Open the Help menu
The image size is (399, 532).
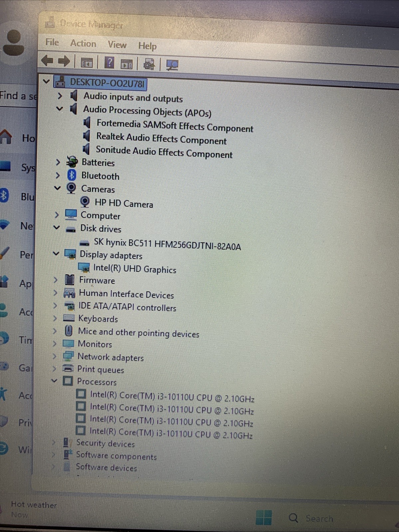[147, 46]
